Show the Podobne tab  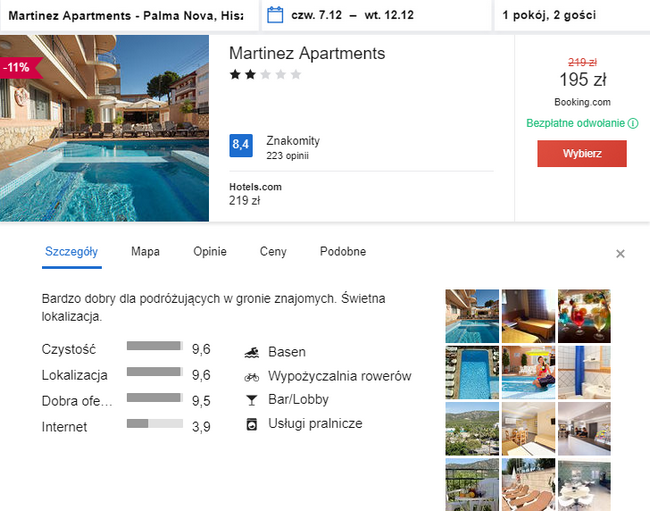point(343,252)
